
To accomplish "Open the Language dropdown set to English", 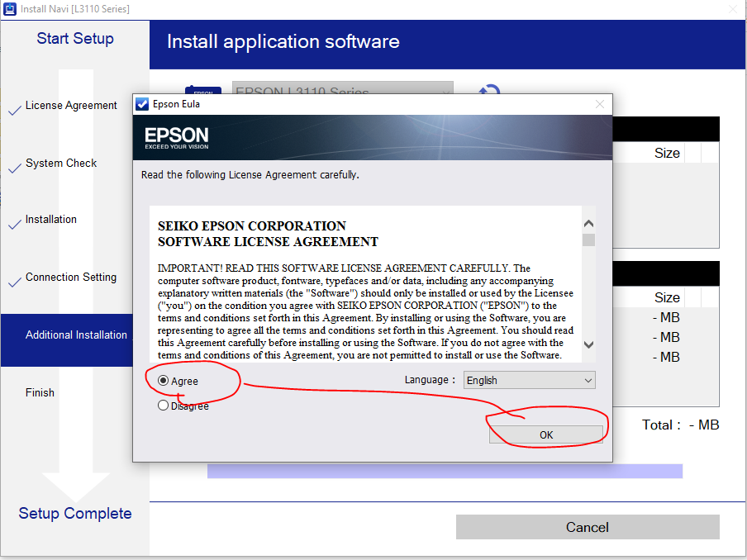I will point(530,380).
